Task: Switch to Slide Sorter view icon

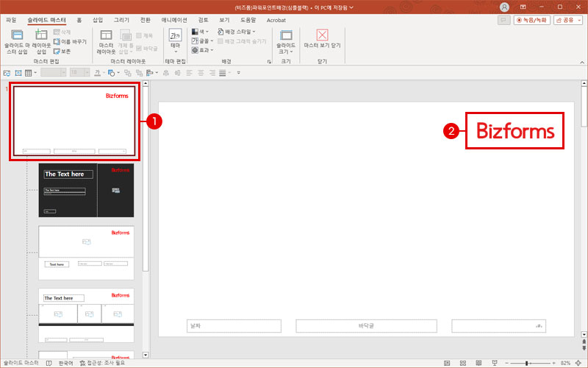Action: coord(463,363)
